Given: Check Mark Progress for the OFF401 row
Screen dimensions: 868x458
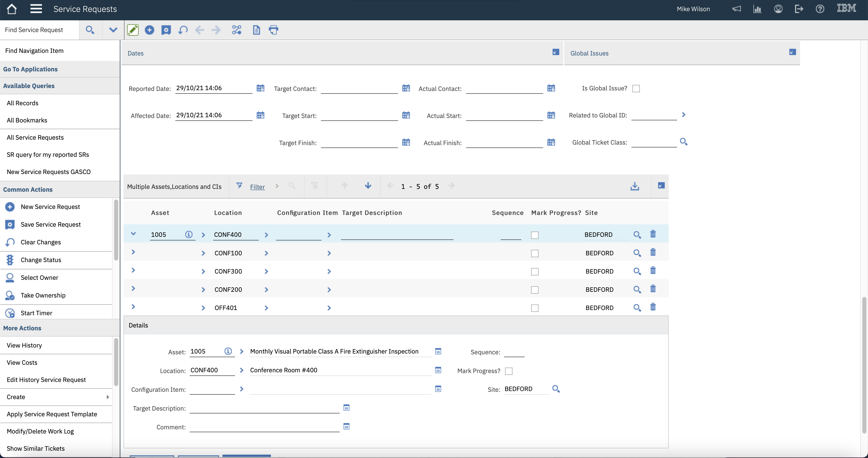Looking at the screenshot, I should (534, 308).
